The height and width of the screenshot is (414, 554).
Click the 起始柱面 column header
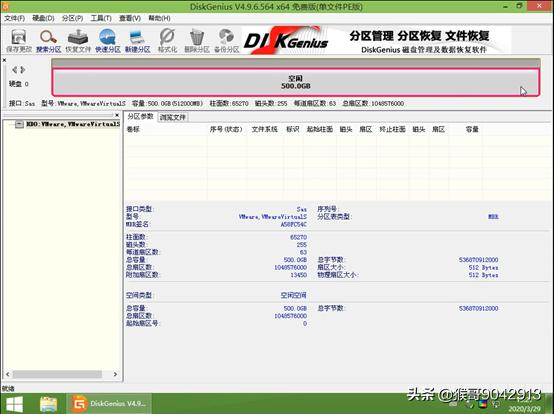click(320, 129)
